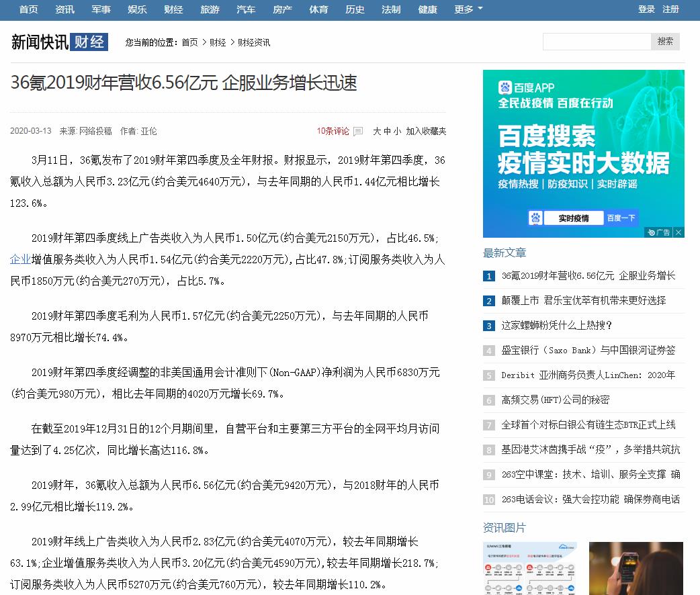Set font size to 小
This screenshot has width=700, height=595.
click(x=397, y=131)
